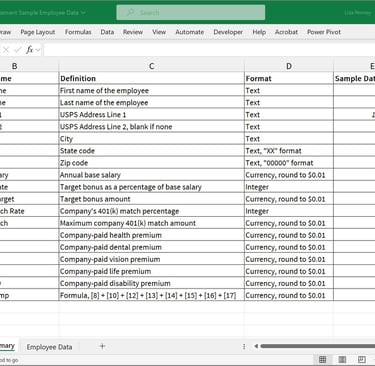Select the Formula [8] + [10] definition cell
The width and height of the screenshot is (375, 366).
click(x=152, y=295)
